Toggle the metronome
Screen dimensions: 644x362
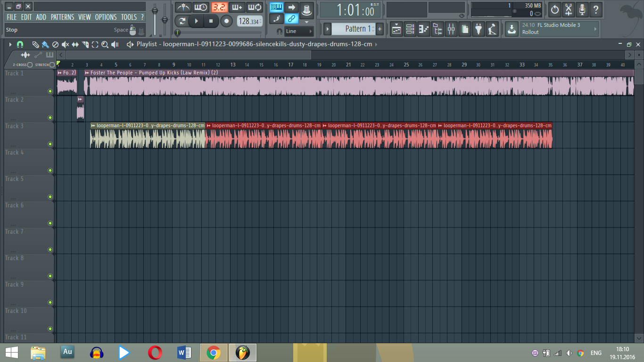click(183, 7)
